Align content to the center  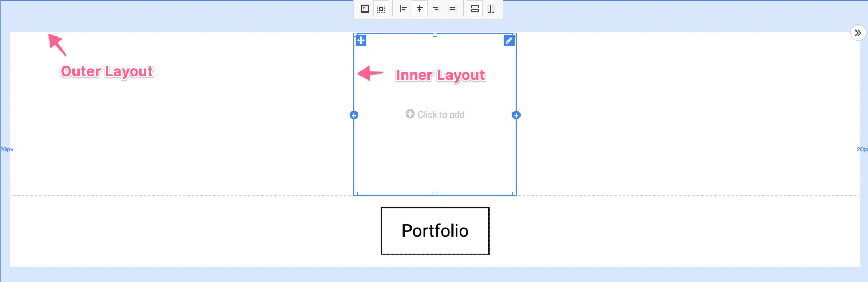pyautogui.click(x=420, y=9)
